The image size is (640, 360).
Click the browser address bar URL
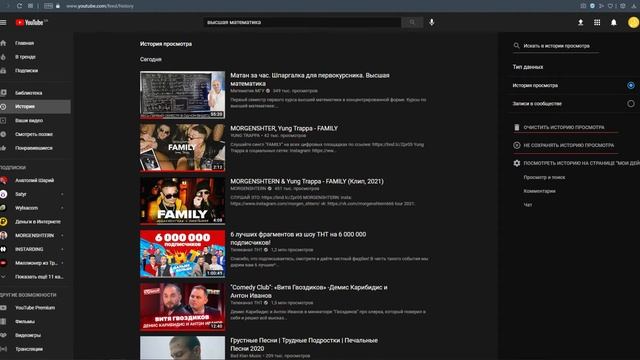click(x=100, y=6)
